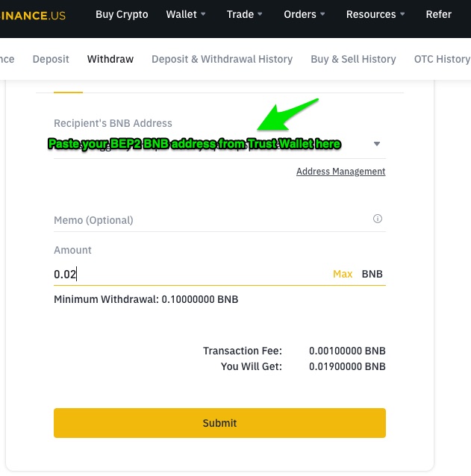Show memo info tooltip icon
This screenshot has height=476, width=471.
pyautogui.click(x=378, y=219)
